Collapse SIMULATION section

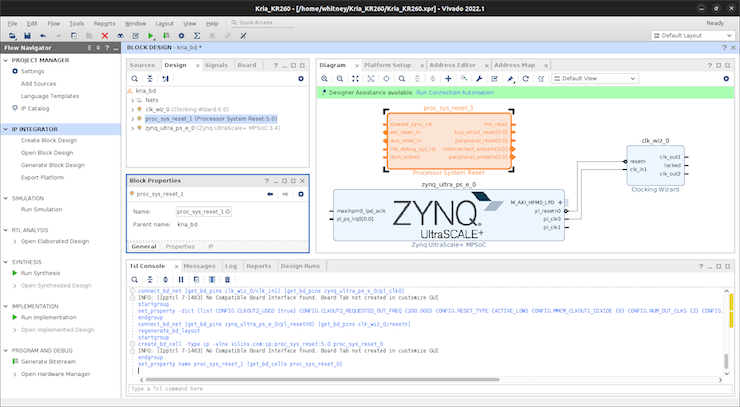(x=6, y=198)
